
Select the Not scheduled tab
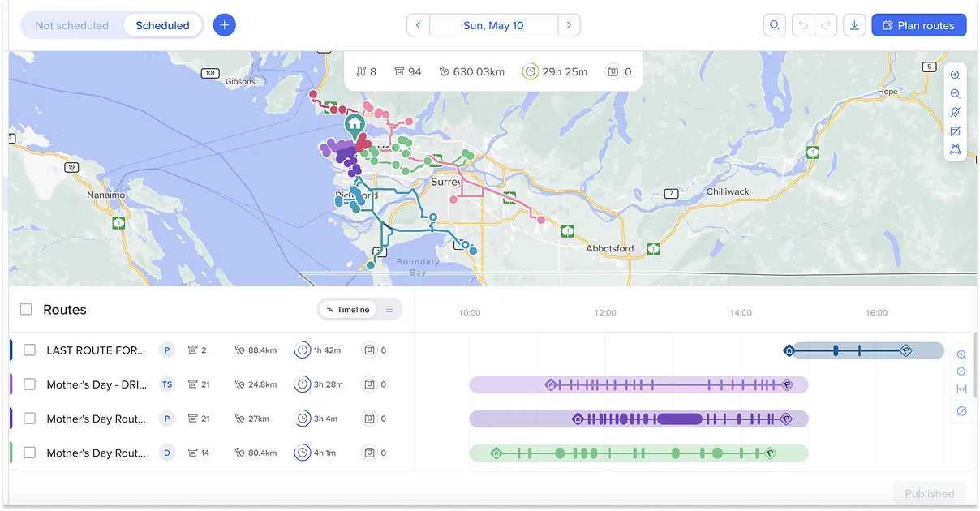coord(72,25)
